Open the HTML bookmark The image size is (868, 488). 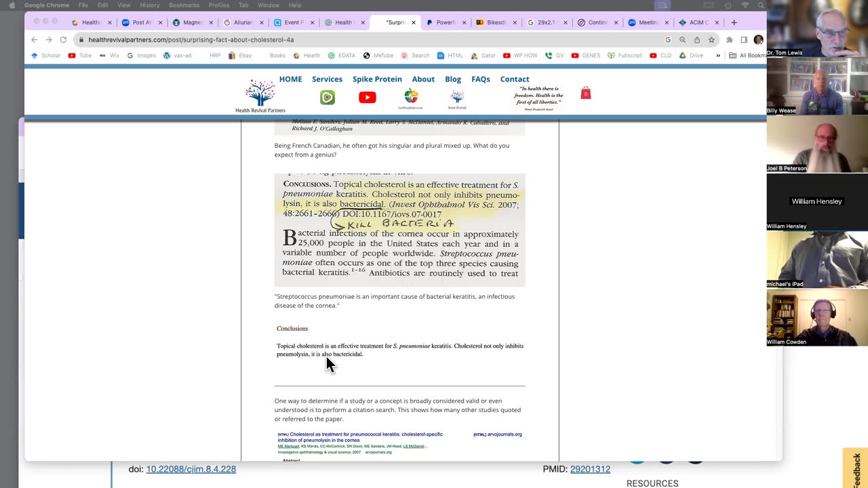click(x=450, y=56)
